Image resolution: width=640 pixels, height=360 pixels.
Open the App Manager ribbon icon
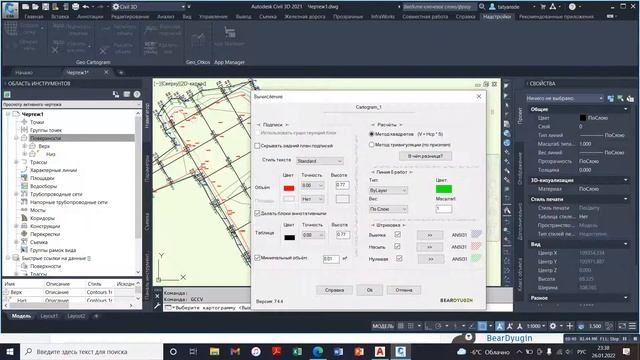pos(230,33)
